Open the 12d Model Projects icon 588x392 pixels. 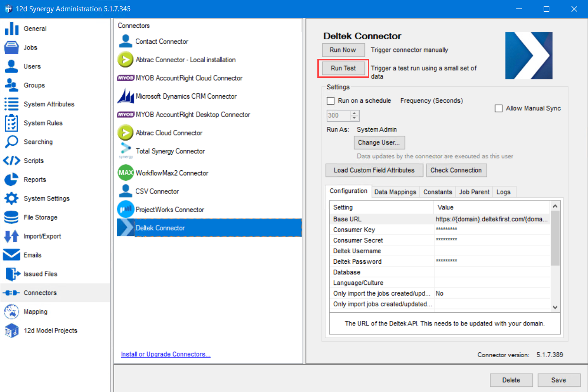pos(11,330)
